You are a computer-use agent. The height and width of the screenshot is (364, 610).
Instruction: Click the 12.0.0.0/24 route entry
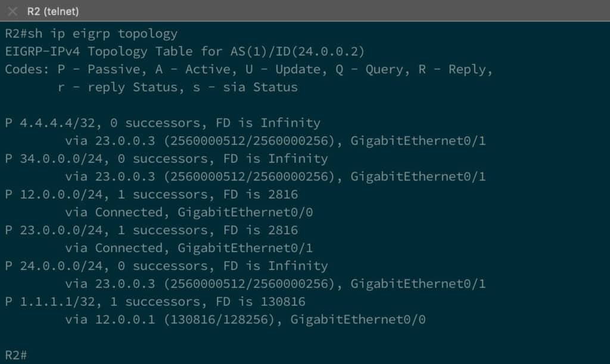(x=61, y=194)
